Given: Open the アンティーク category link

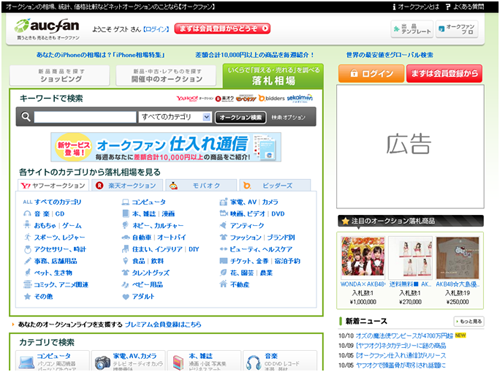Looking at the screenshot, I should (247, 225).
